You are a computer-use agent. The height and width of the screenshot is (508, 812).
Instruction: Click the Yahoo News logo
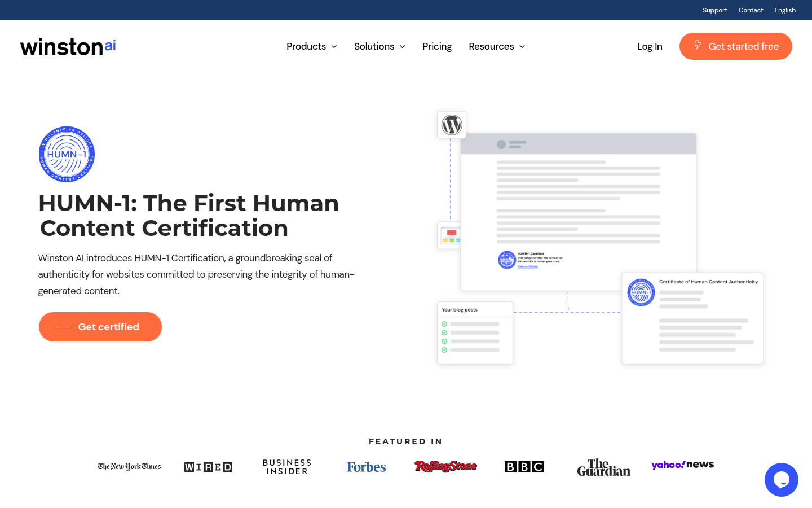pyautogui.click(x=682, y=465)
